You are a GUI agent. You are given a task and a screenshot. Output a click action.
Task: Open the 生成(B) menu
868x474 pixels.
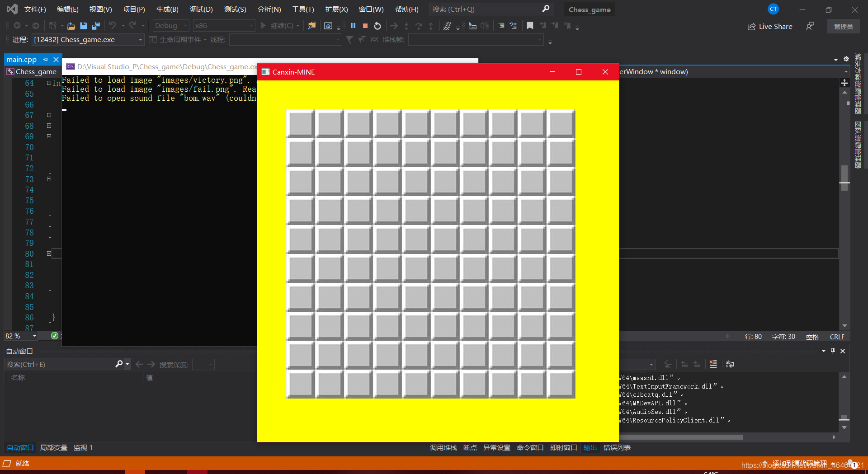167,9
